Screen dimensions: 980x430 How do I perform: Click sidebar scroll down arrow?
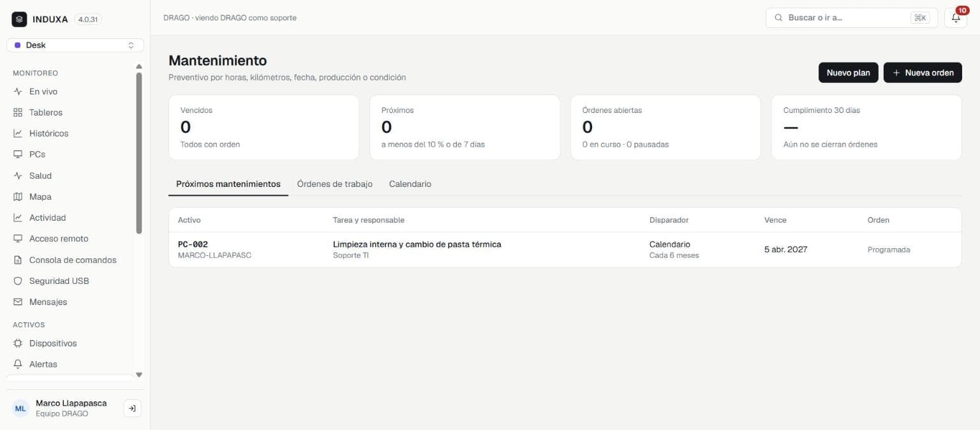coord(139,375)
